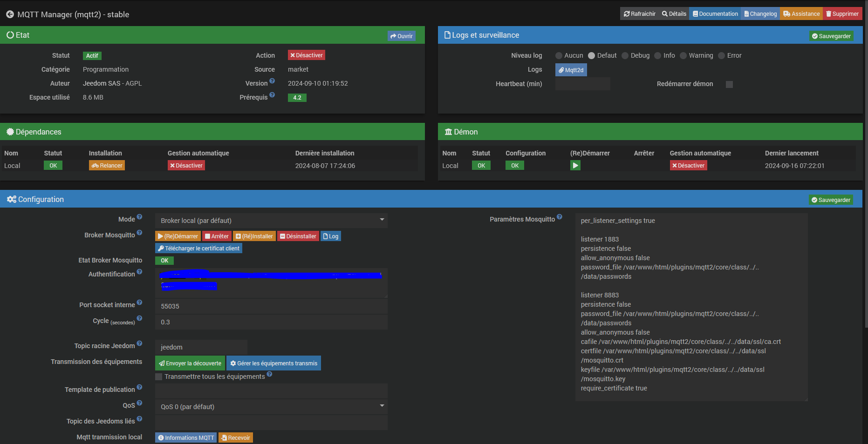Viewport: 868px width, 444px height.
Task: Click the back arrow icon beside MQTT Manager
Action: click(10, 14)
